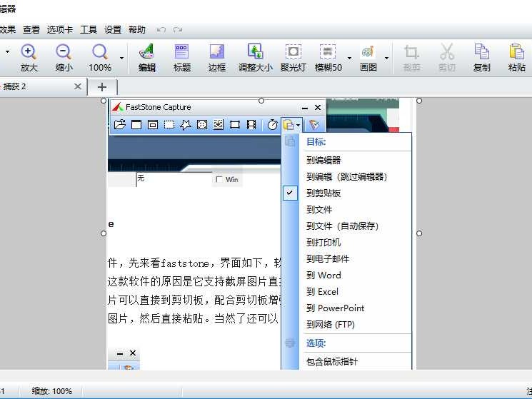Expand the dropdown arrow beside 100% zoom
The width and height of the screenshot is (532, 399).
click(x=121, y=58)
